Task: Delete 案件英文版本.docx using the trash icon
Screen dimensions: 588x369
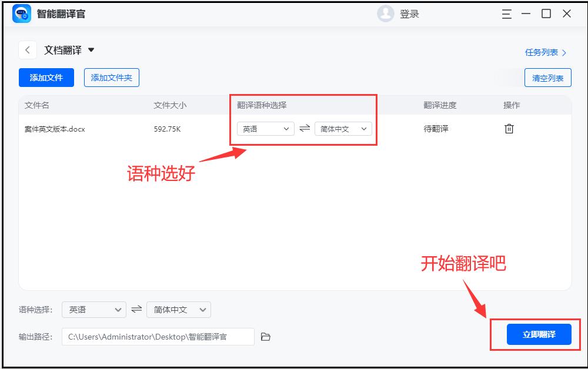Action: pyautogui.click(x=508, y=128)
